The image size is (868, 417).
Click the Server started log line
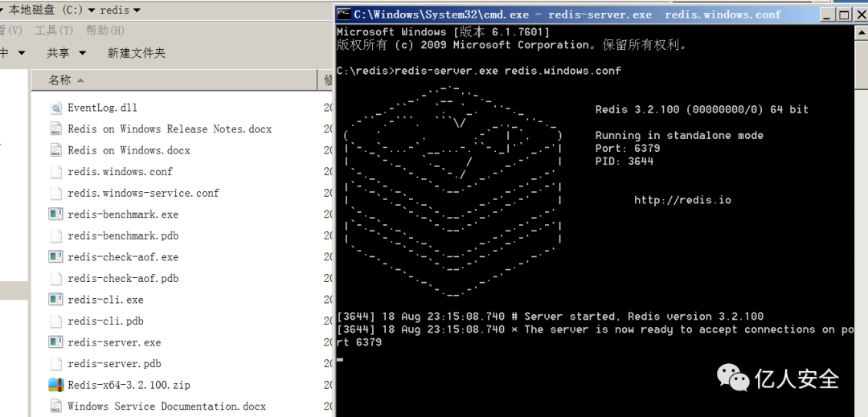[551, 317]
